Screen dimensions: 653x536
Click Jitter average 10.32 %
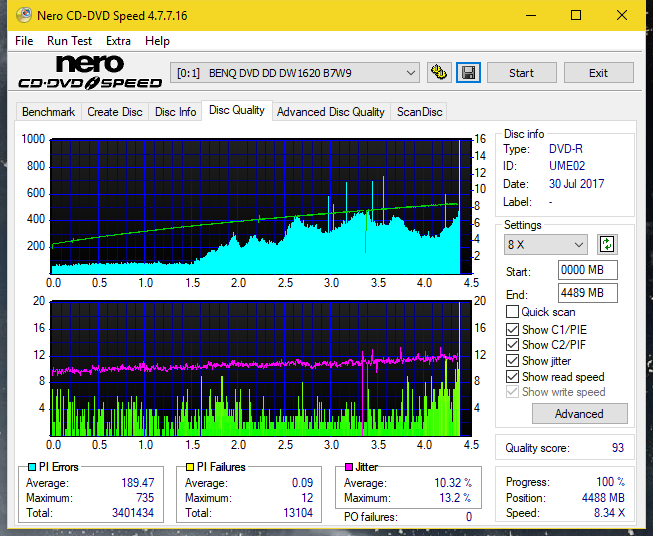[453, 483]
